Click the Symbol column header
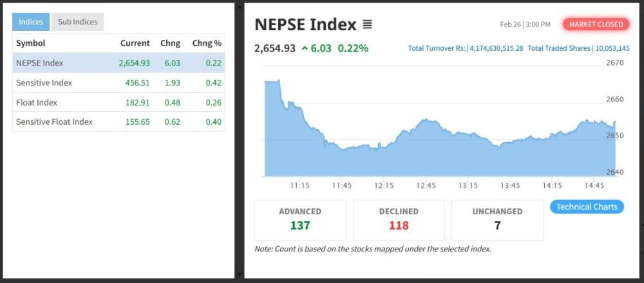 click(x=31, y=43)
